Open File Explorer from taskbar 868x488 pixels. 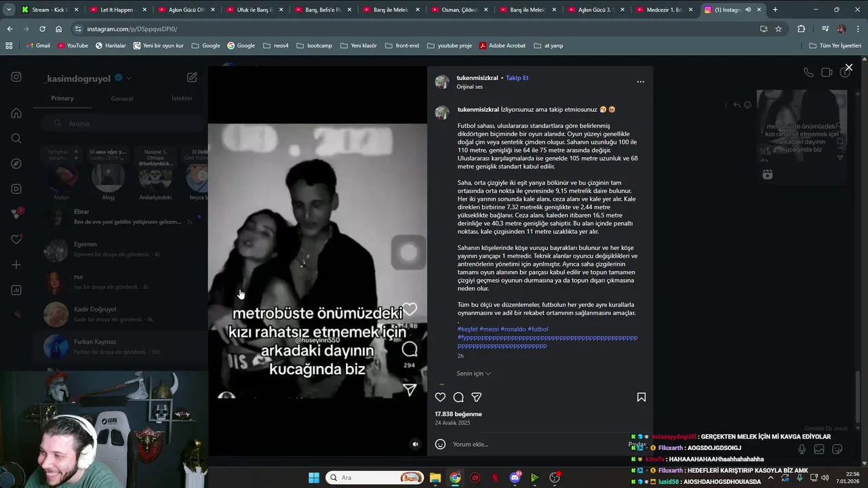[x=435, y=478]
